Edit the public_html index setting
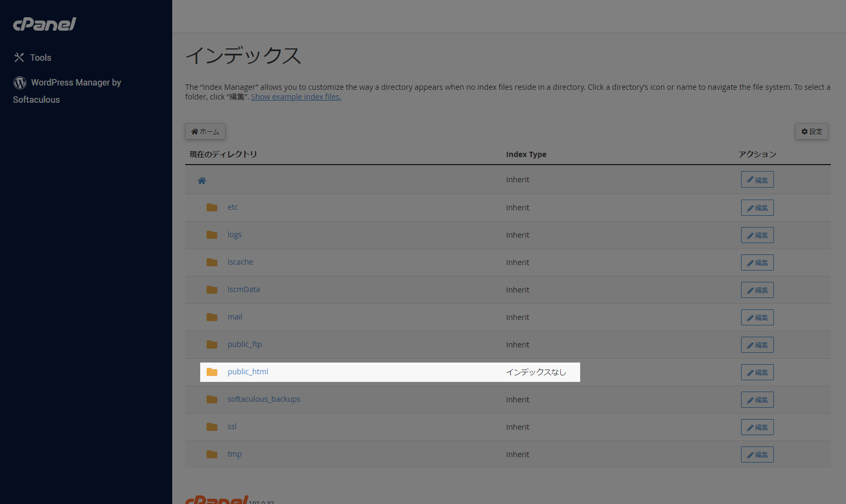846x504 pixels. pos(757,372)
